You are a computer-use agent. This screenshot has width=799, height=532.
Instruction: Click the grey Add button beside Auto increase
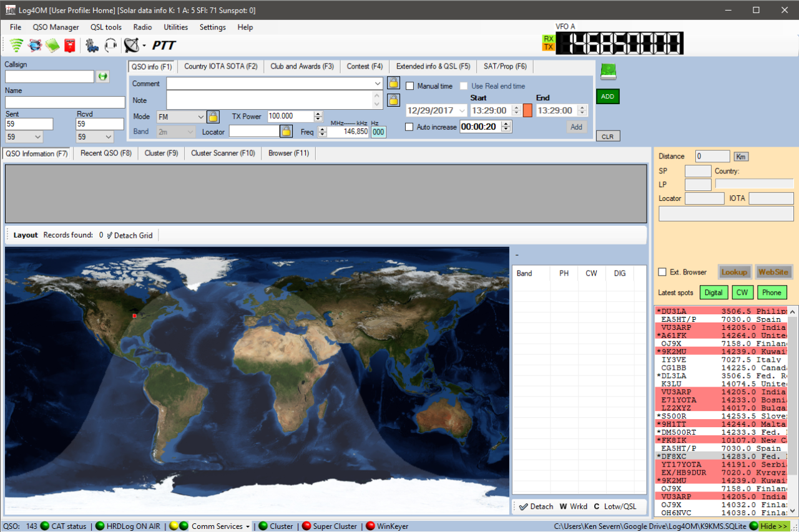pyautogui.click(x=576, y=127)
